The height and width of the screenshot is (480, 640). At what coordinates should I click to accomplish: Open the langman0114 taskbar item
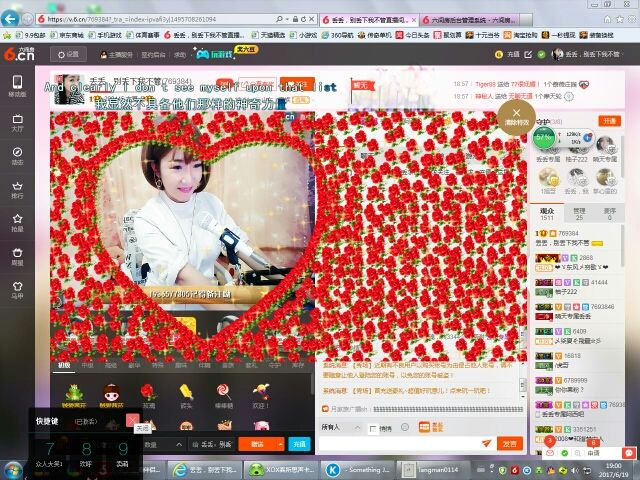click(433, 470)
